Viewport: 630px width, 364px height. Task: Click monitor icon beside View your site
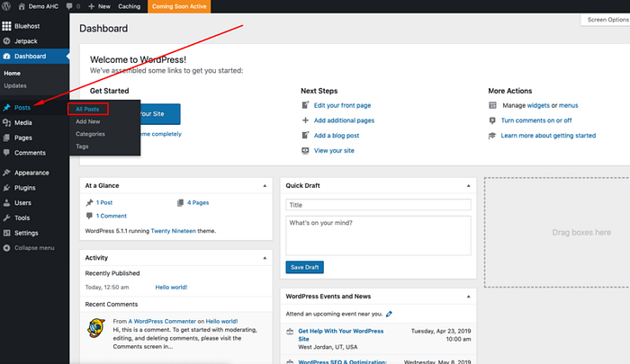pos(305,150)
